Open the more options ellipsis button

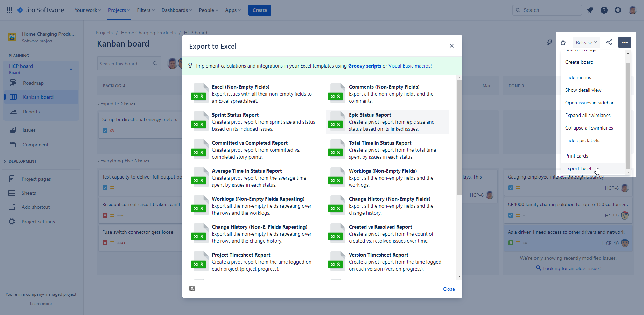625,42
